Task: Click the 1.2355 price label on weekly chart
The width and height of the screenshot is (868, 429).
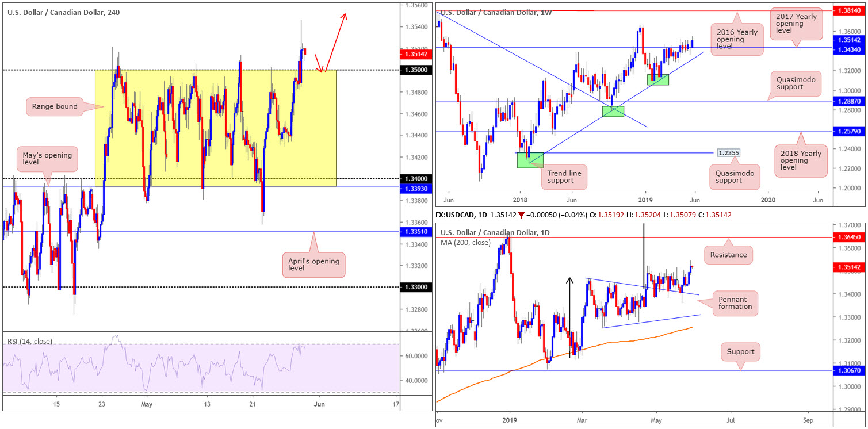Action: point(728,153)
